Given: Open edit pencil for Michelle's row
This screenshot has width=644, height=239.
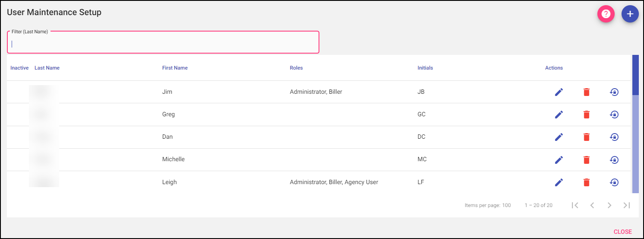Looking at the screenshot, I should click(559, 159).
